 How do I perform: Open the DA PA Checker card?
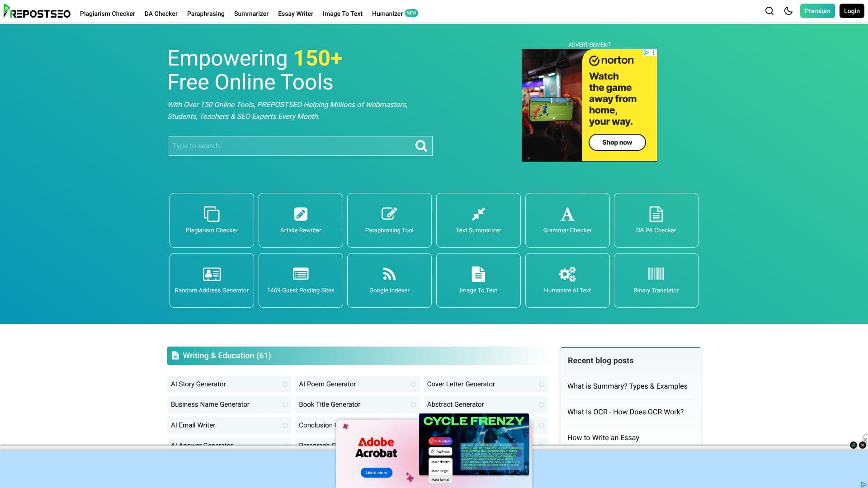click(x=656, y=220)
